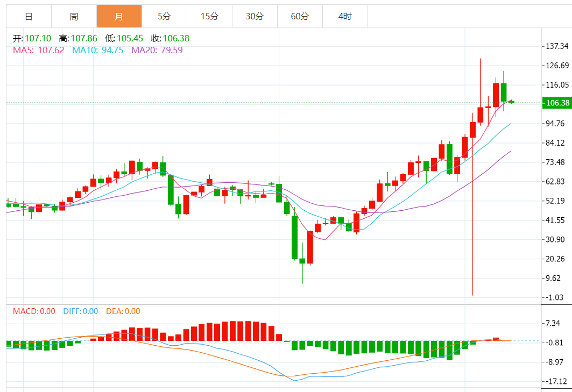
Task: Choose the 30分 interval tab
Action: pyautogui.click(x=255, y=17)
